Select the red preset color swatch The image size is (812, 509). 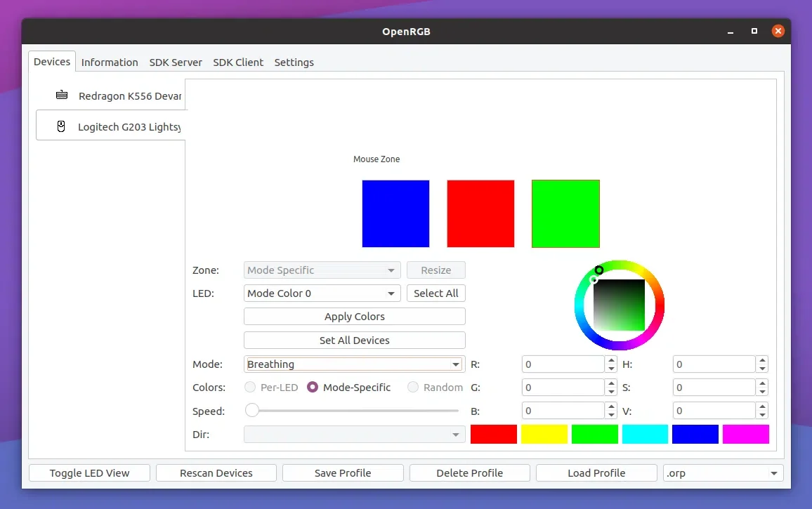[494, 435]
